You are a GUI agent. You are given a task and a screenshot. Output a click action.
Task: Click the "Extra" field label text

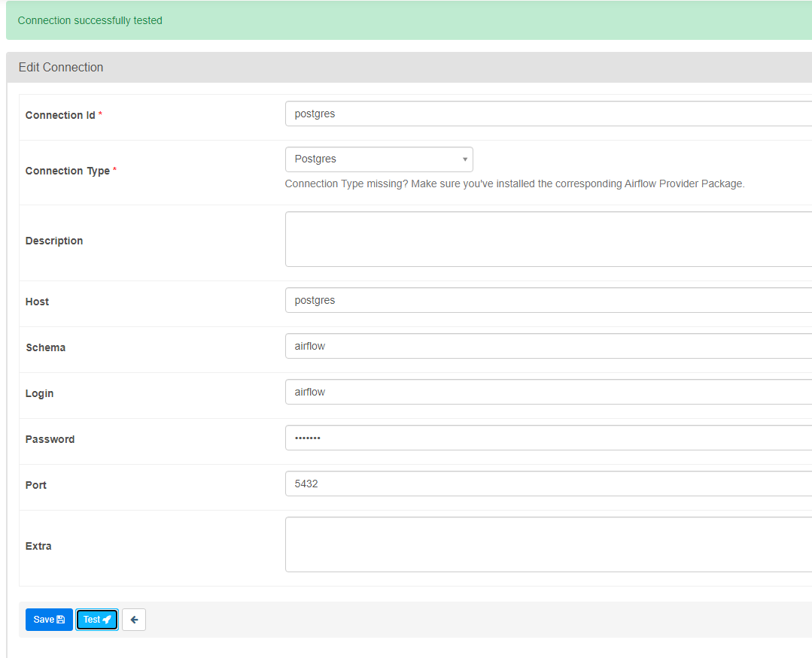38,546
